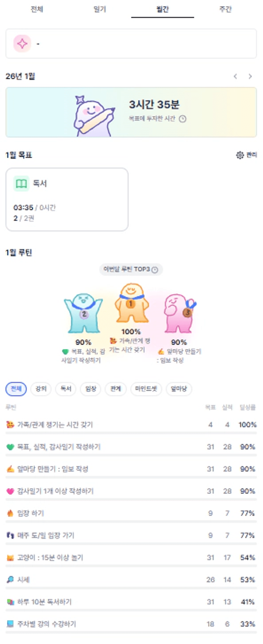Click the info icon next to 이번달 루틴 TOP3
Viewport: 263px width, 644px height.
pyautogui.click(x=155, y=270)
